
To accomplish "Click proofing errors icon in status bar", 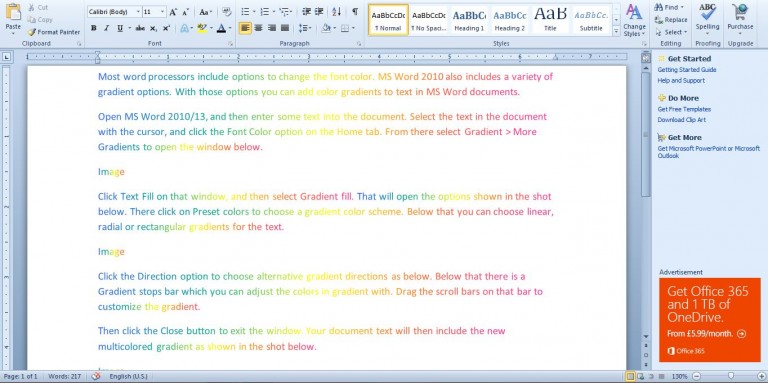I will click(96, 376).
